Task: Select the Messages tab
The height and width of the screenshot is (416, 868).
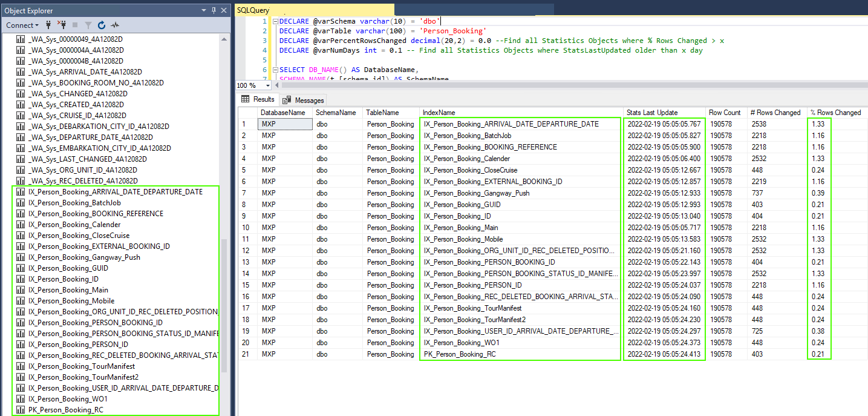Action: click(303, 100)
